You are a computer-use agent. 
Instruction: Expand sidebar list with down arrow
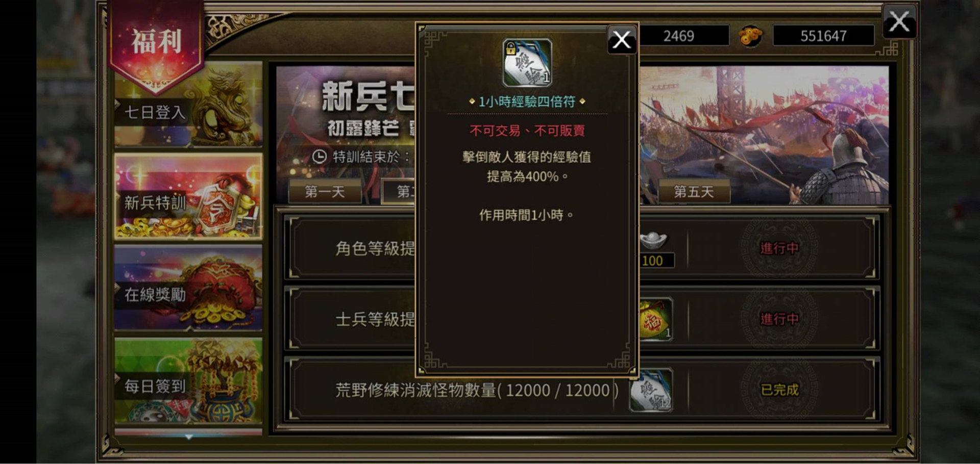[189, 437]
